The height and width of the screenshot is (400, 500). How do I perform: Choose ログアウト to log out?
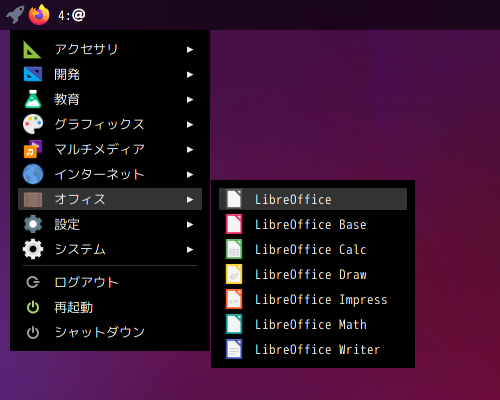[x=110, y=282]
